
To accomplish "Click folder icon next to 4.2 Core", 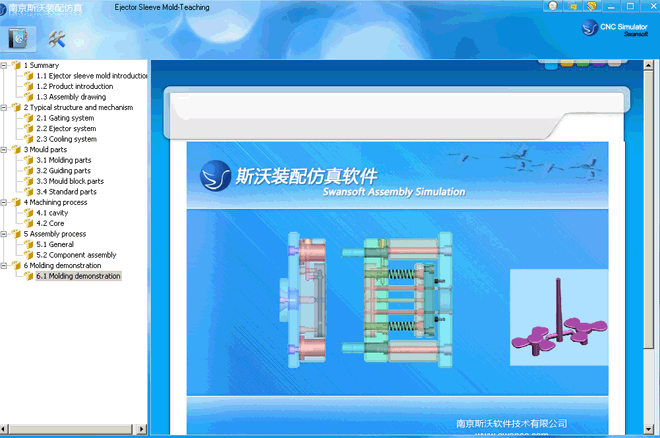I will [29, 223].
